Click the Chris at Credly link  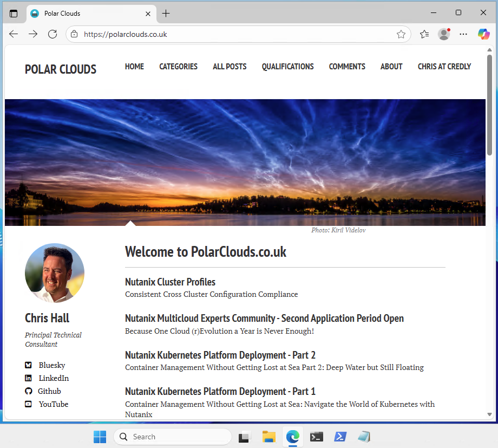click(x=444, y=67)
